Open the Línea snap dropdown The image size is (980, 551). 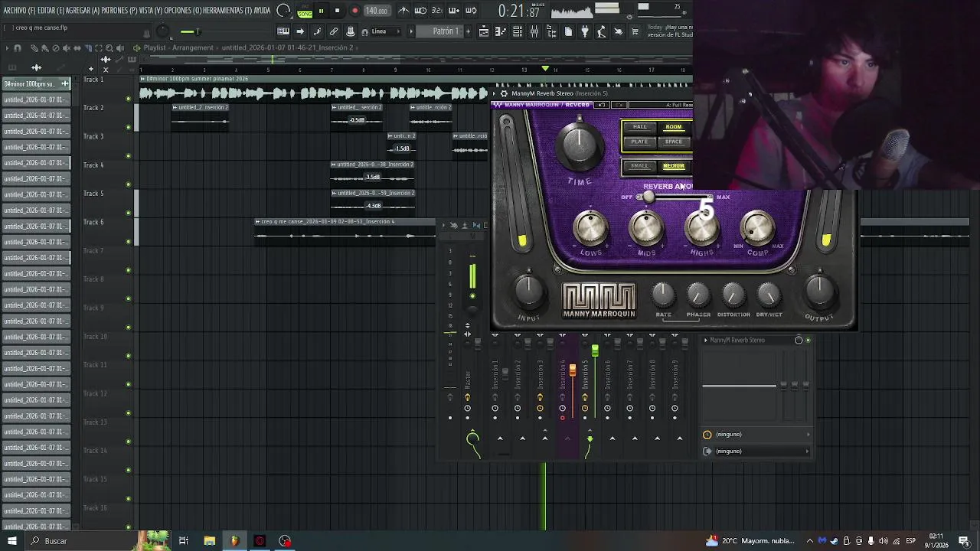coord(384,31)
